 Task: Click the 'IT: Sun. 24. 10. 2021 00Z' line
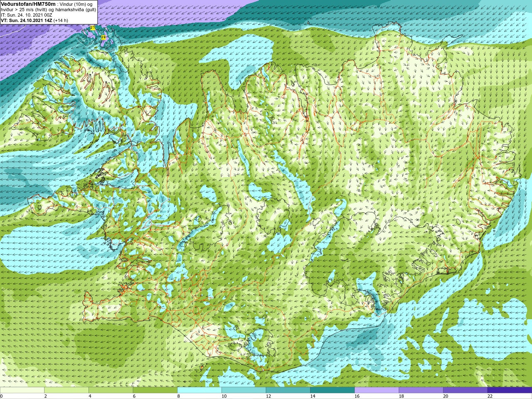point(27,15)
